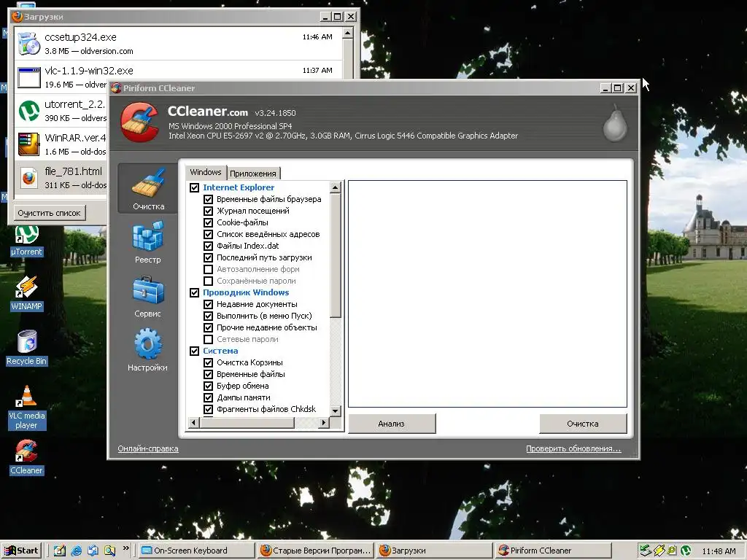Click scroll-up arrow in Загрузки window

pyautogui.click(x=348, y=34)
